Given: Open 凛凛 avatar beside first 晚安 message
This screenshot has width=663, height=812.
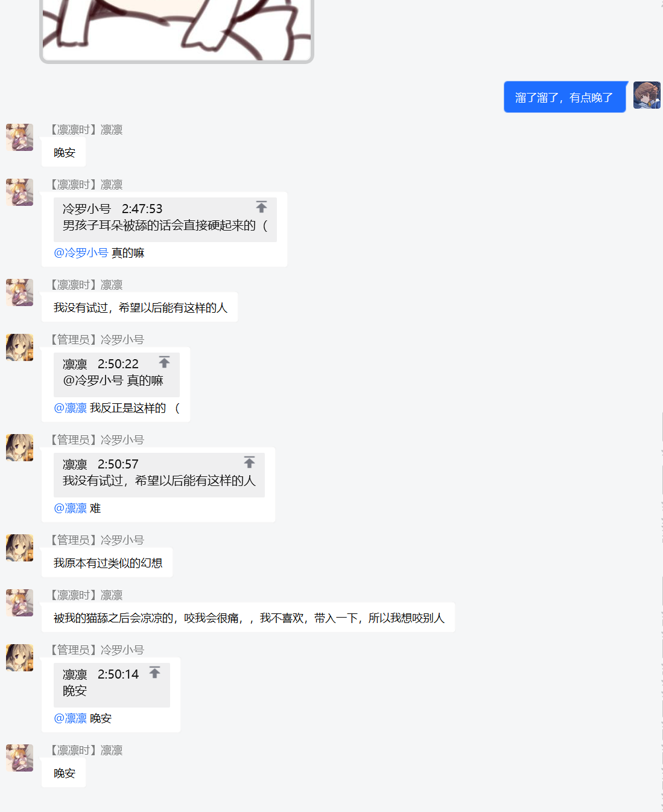Looking at the screenshot, I should coord(19,137).
